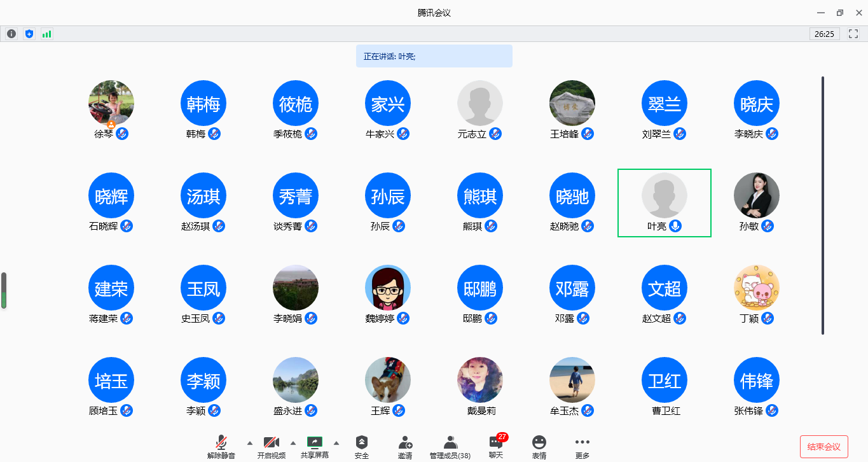
Task: Click the 更多 more options icon
Action: (582, 447)
